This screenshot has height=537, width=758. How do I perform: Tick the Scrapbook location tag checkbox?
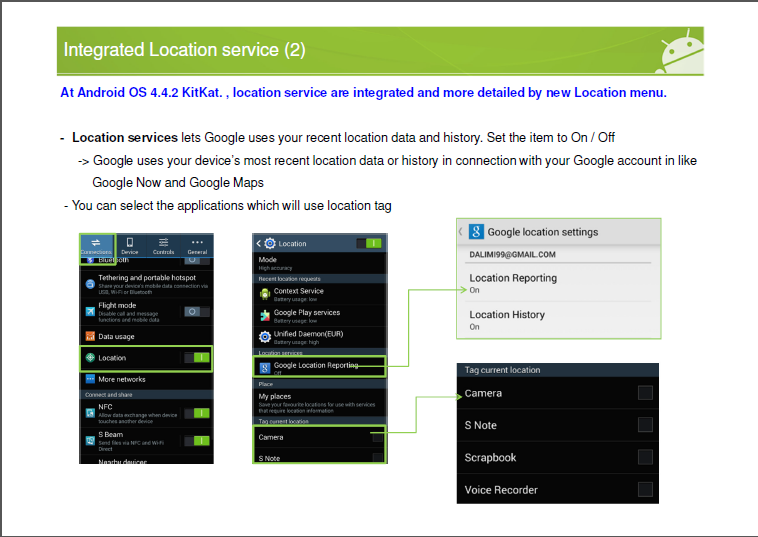[x=645, y=457]
